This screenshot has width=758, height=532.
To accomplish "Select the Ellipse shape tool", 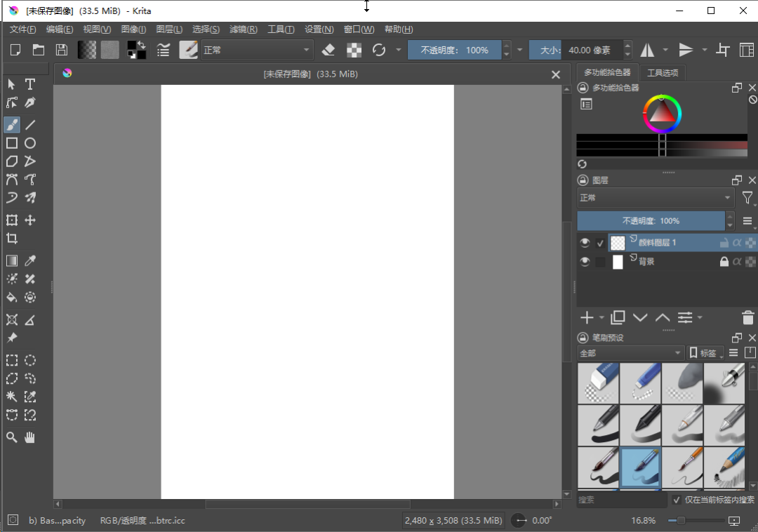I will (30, 143).
